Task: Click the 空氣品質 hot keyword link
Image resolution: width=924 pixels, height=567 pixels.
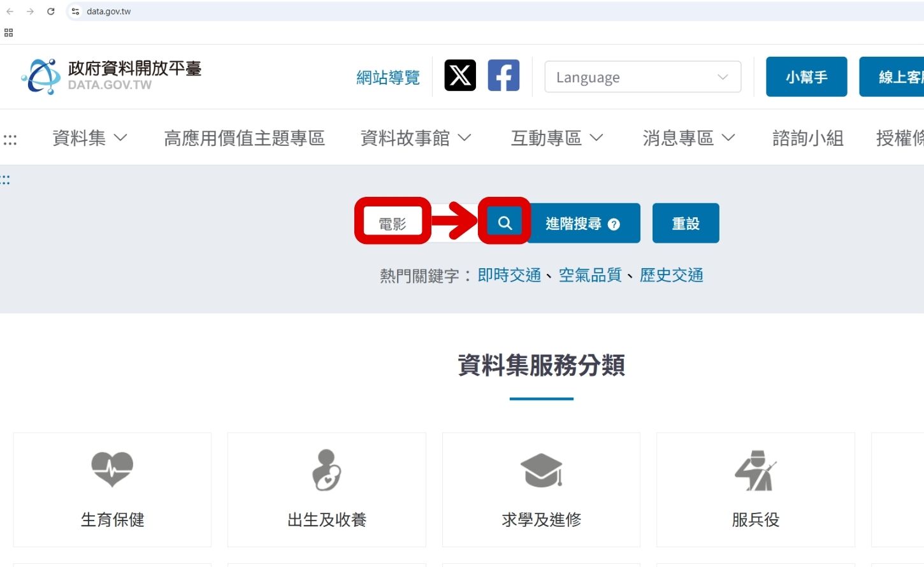Action: (x=590, y=275)
